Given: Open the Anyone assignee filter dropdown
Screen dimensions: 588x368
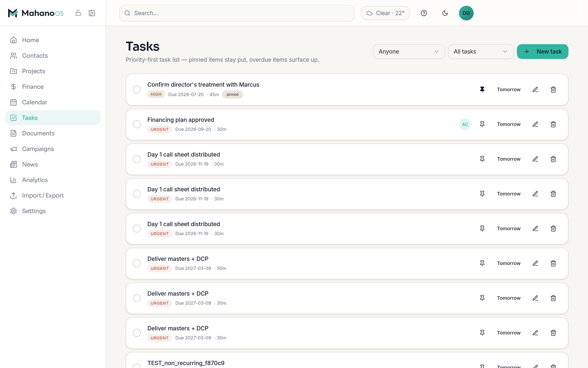Looking at the screenshot, I should [x=409, y=51].
